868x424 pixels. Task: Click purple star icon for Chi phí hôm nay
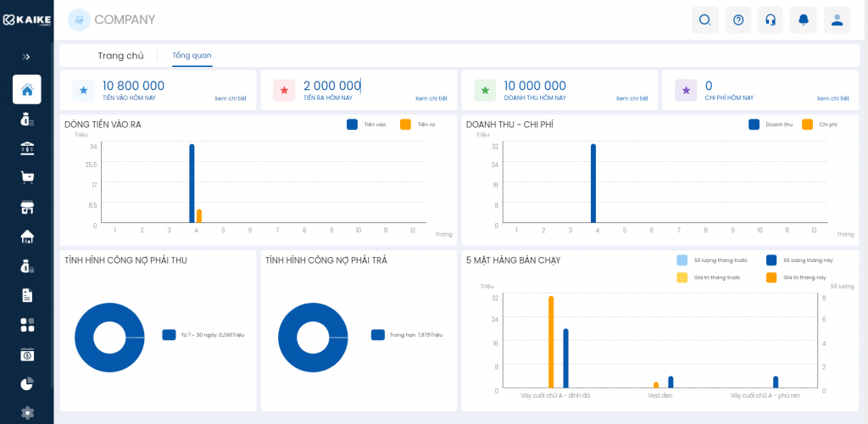click(686, 90)
